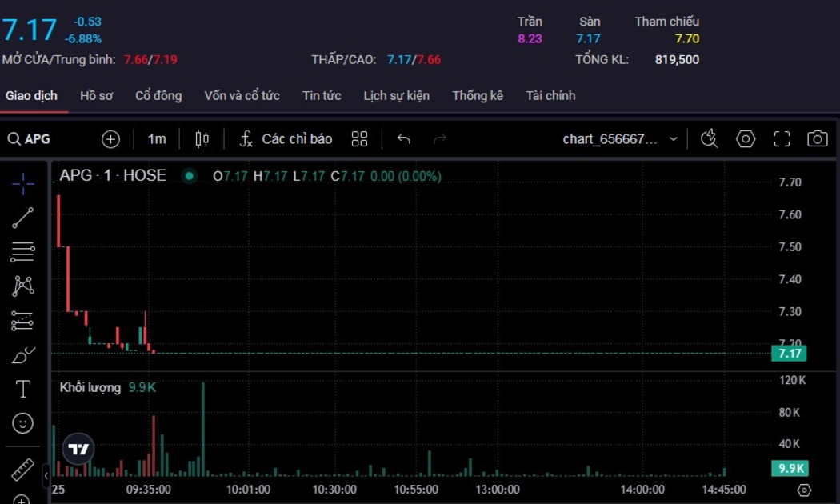Image resolution: width=840 pixels, height=504 pixels.
Task: Click the 7.17 current price label
Action: point(789,353)
